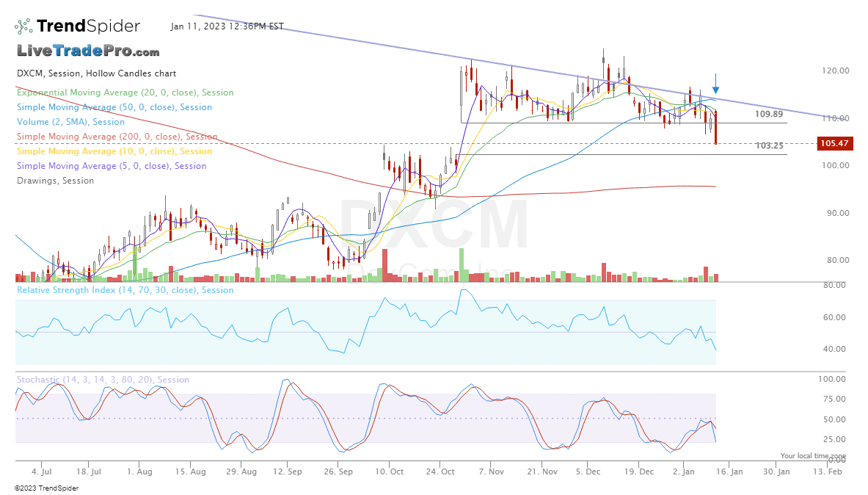Expand the Stochastic indicator panel label
The height and width of the screenshot is (495, 868).
[103, 380]
